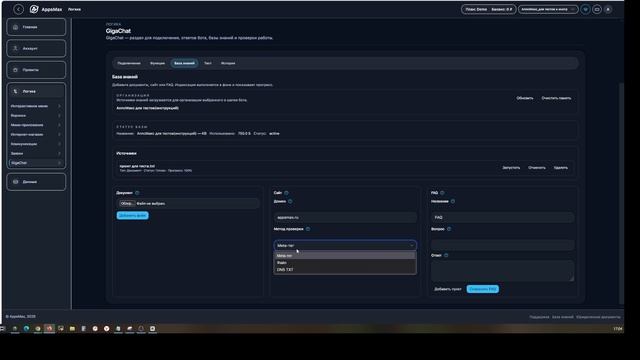Click the Обзор file browse button
640x360 pixels.
coord(127,203)
